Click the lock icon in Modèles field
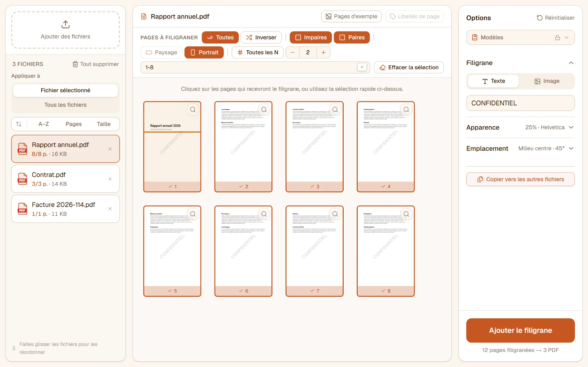The height and width of the screenshot is (367, 588). click(558, 38)
